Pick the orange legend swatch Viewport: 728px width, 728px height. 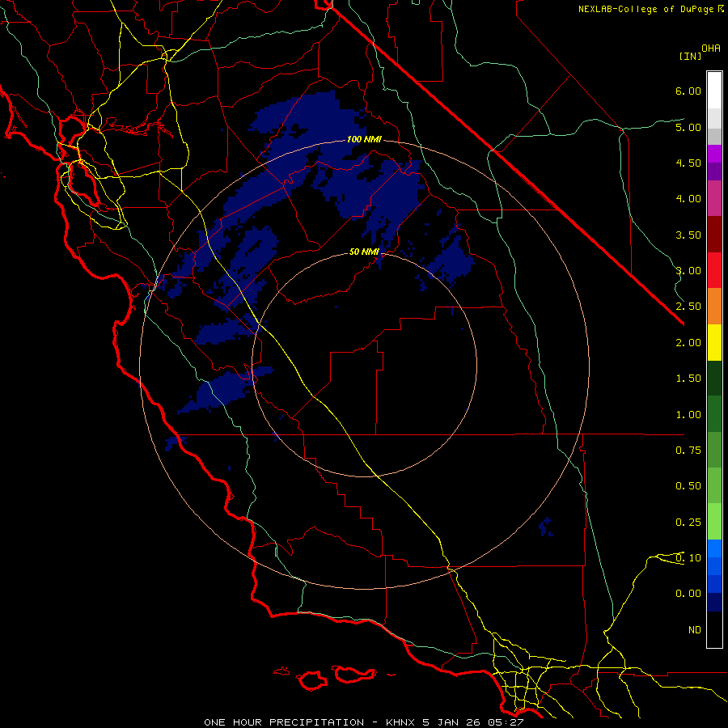coord(714,307)
